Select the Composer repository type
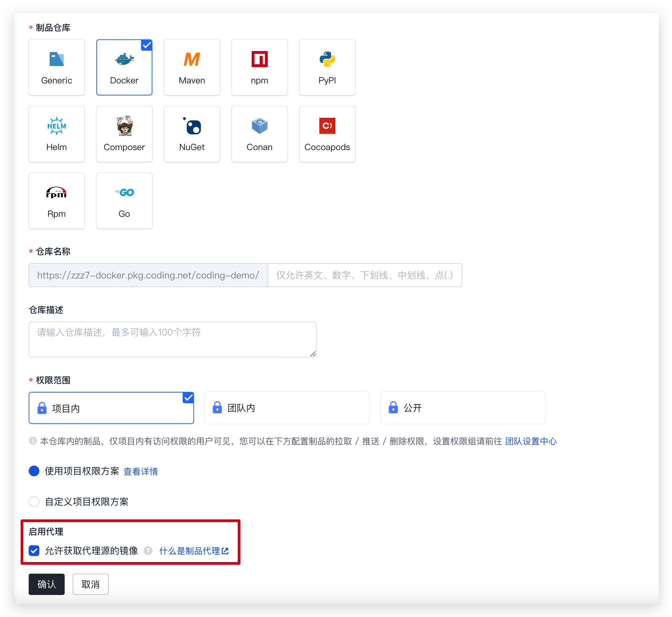This screenshot has height=617, width=672. (124, 134)
